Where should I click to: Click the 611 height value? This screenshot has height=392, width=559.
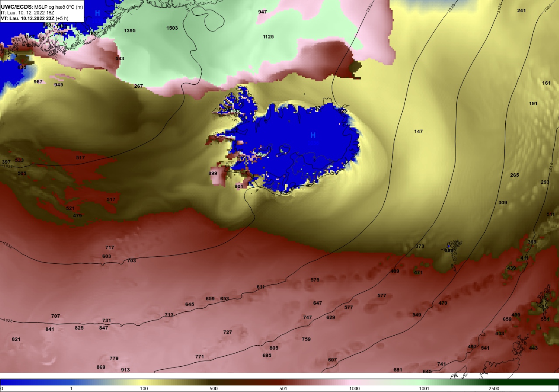tap(261, 287)
